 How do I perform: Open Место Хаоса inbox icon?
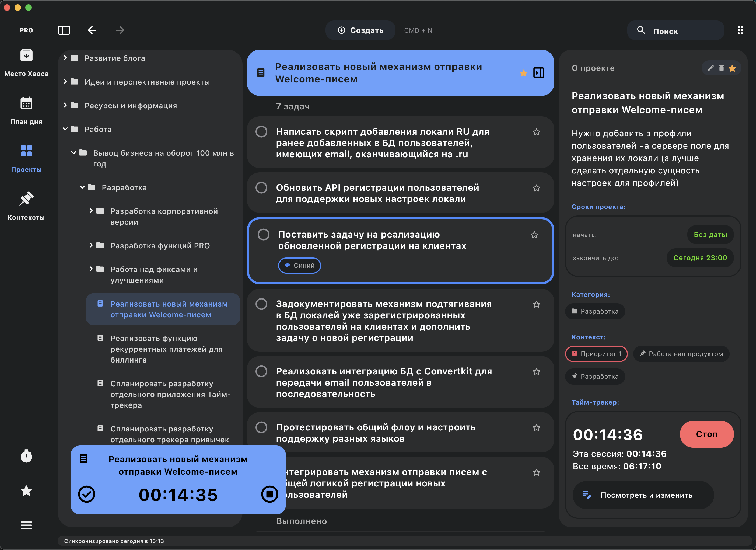pos(26,55)
